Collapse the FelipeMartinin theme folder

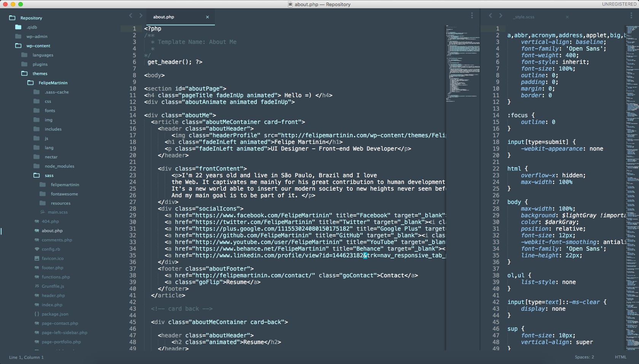(30, 83)
